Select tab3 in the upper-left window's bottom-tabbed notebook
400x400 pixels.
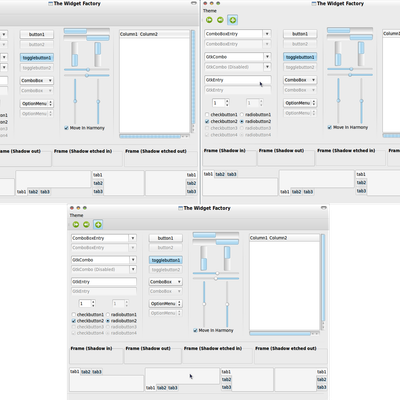(x=45, y=192)
